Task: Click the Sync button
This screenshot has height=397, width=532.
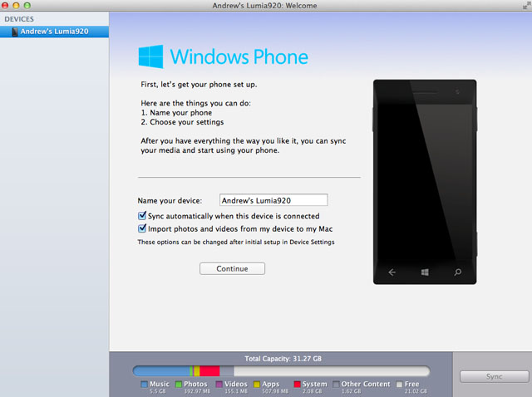Action: coord(494,376)
